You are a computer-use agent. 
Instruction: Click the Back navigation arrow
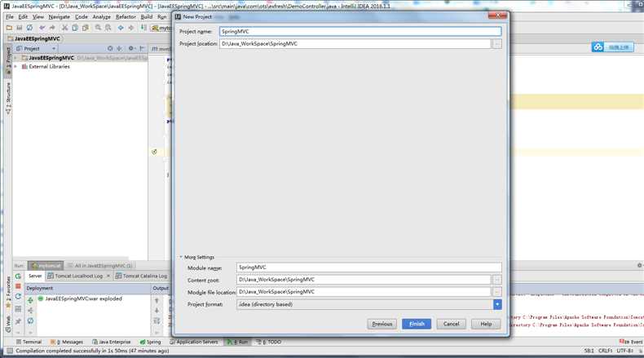(121, 28)
